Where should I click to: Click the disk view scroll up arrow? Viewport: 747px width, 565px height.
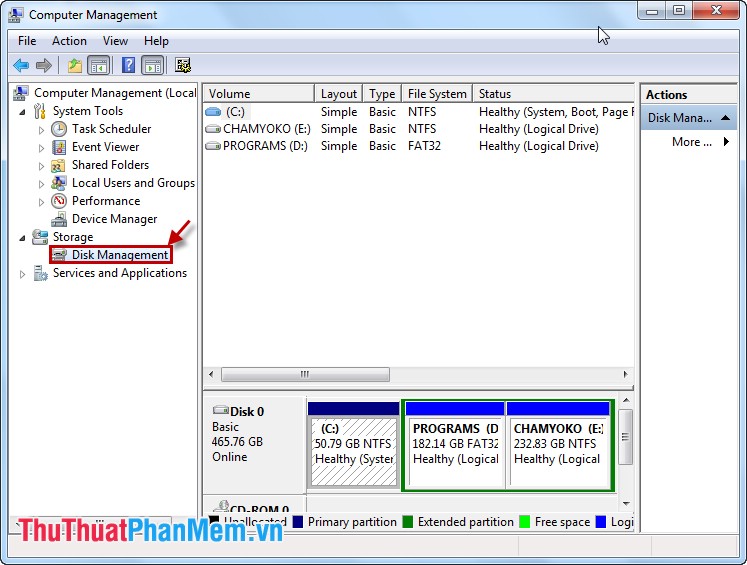pyautogui.click(x=626, y=400)
